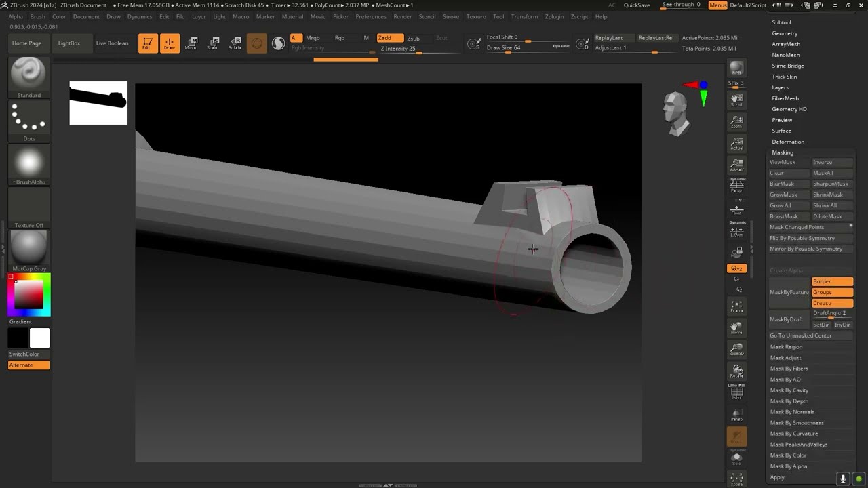Viewport: 868px width, 488px height.
Task: Click the Zoom3D icon
Action: (736, 350)
